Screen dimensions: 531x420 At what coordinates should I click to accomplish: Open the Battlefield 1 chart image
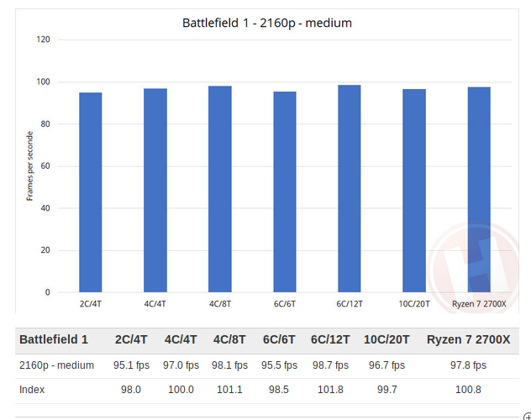pos(267,161)
